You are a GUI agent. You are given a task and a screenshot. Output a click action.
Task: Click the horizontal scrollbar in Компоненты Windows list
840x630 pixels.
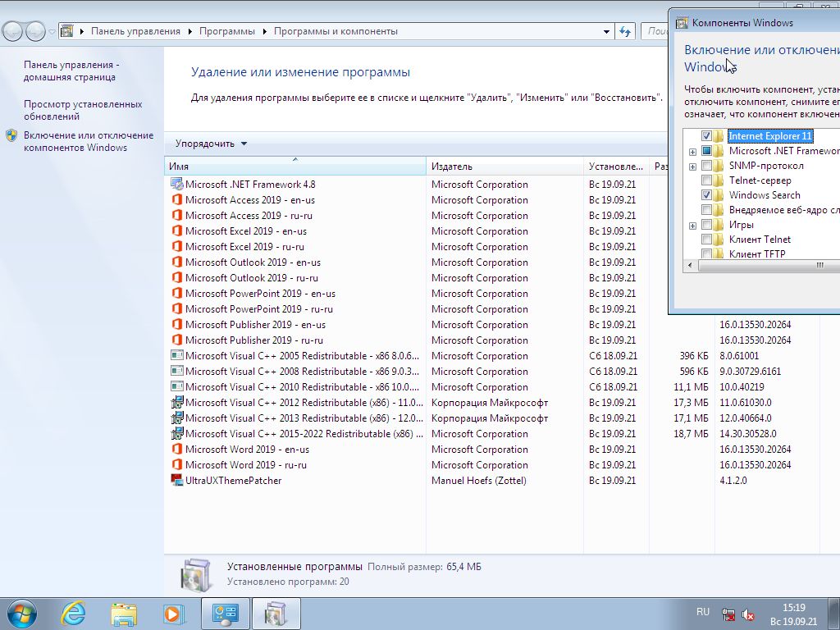[x=769, y=265]
